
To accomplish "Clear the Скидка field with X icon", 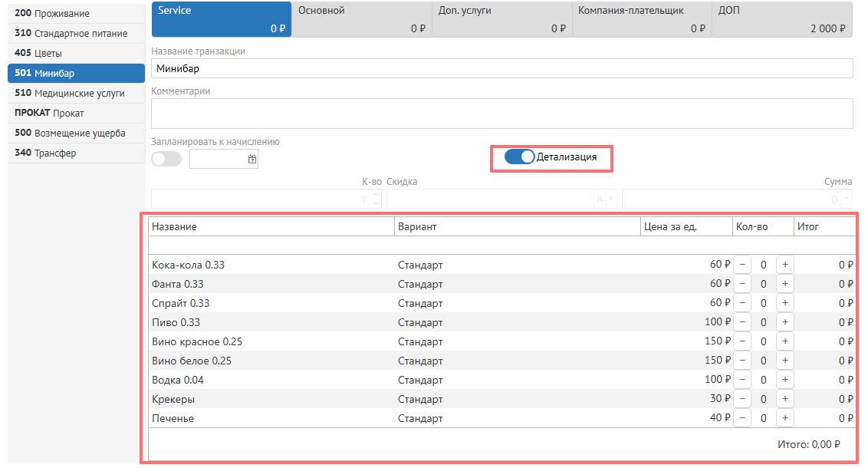I will (600, 199).
